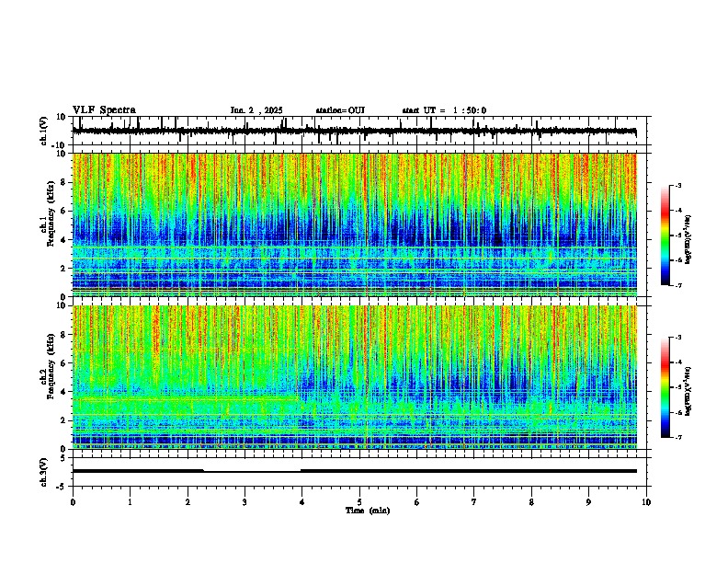Click the "10" minute tick label on time axis
This screenshot has height=563, width=728.
click(646, 502)
